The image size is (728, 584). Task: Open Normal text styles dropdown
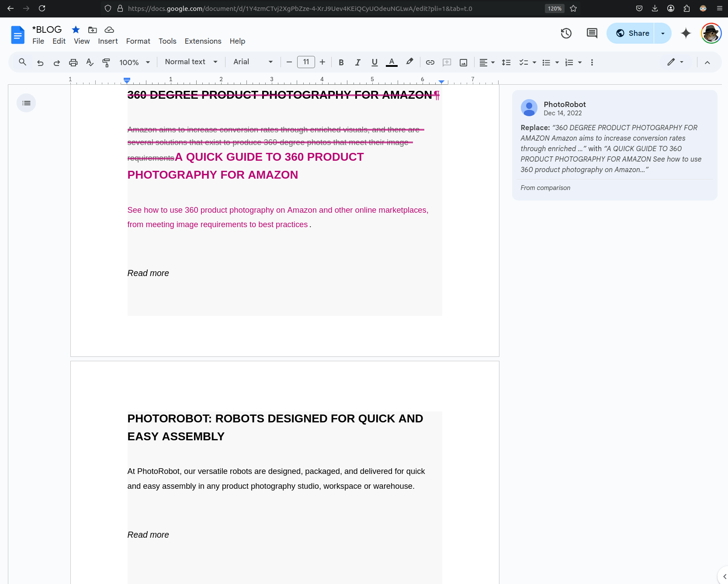(x=191, y=62)
